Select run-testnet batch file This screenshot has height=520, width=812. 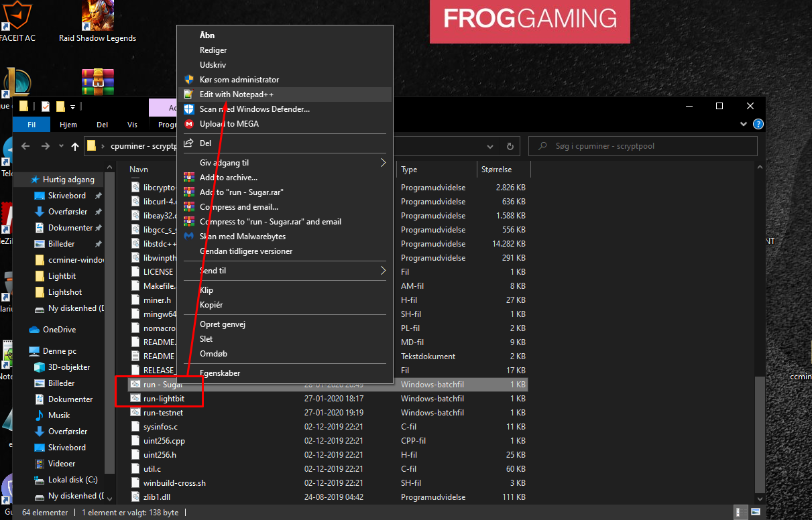point(163,413)
